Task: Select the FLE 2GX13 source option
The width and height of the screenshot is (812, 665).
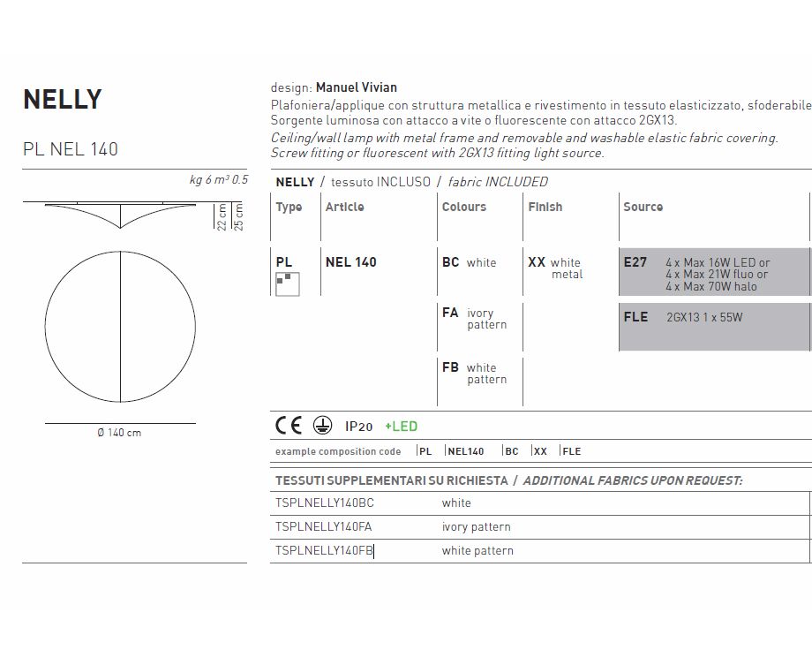Action: [x=713, y=325]
